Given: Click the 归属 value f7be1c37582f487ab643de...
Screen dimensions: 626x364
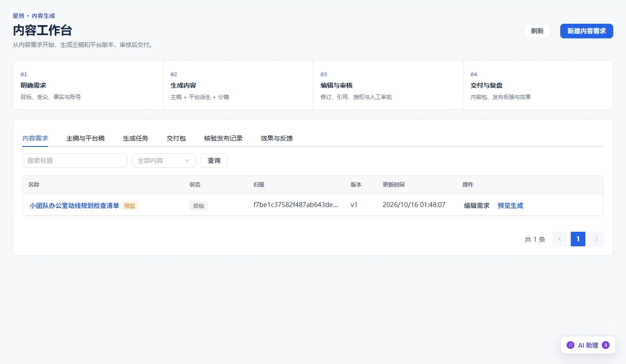Looking at the screenshot, I should click(296, 205).
